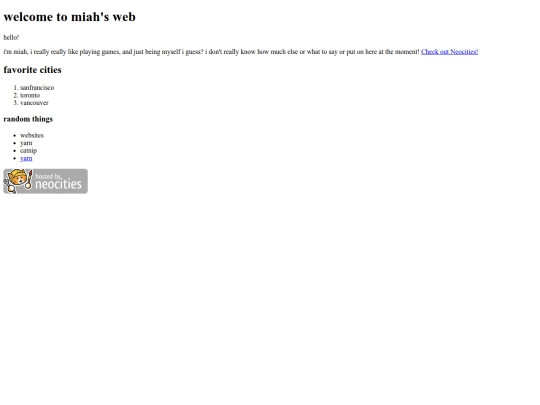This screenshot has width=540, height=405.
Task: Click the 'favorite cities' heading
Action: click(x=32, y=70)
